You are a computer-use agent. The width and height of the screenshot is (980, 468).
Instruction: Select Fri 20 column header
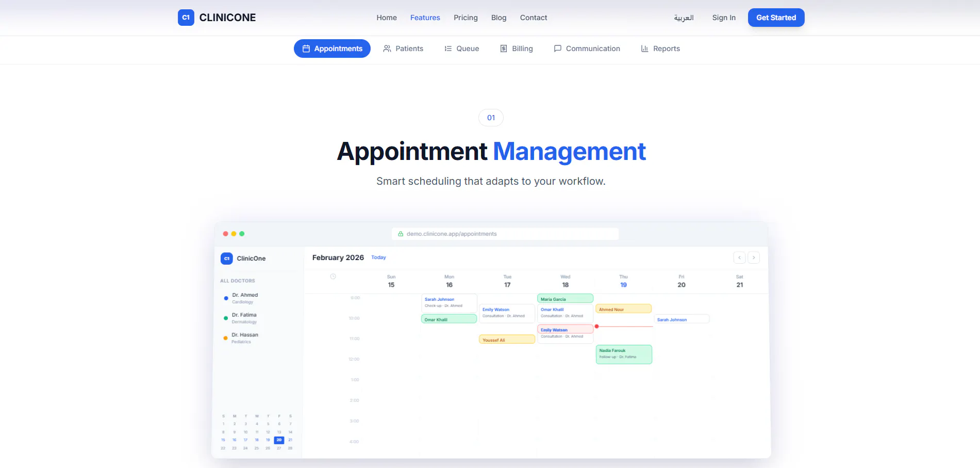[682, 281]
